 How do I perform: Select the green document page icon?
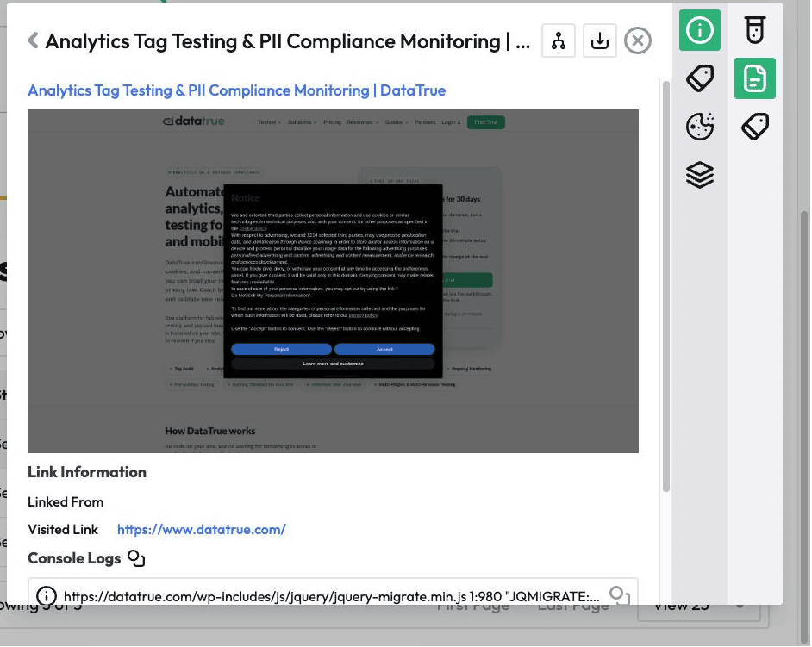click(x=754, y=78)
